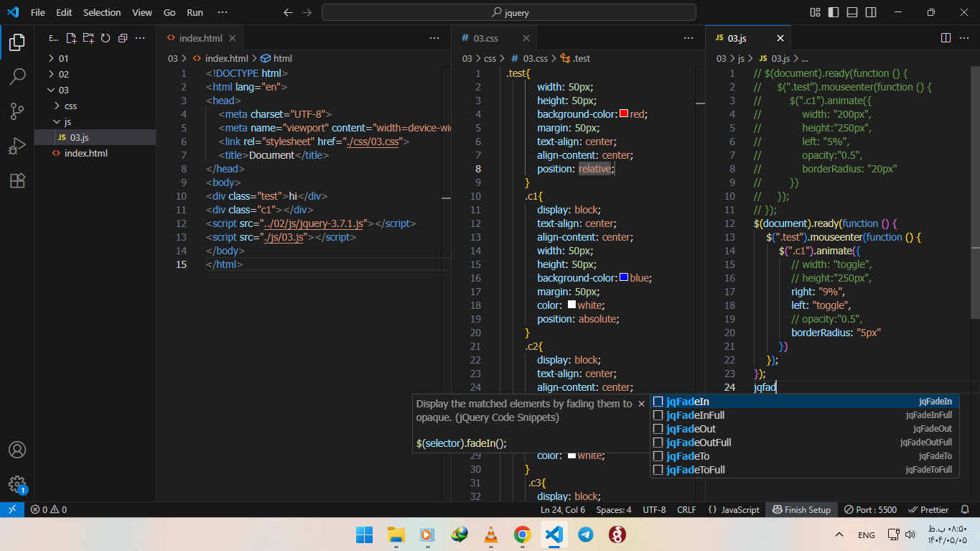
Task: Open Google Chrome from the taskbar
Action: pos(522,534)
